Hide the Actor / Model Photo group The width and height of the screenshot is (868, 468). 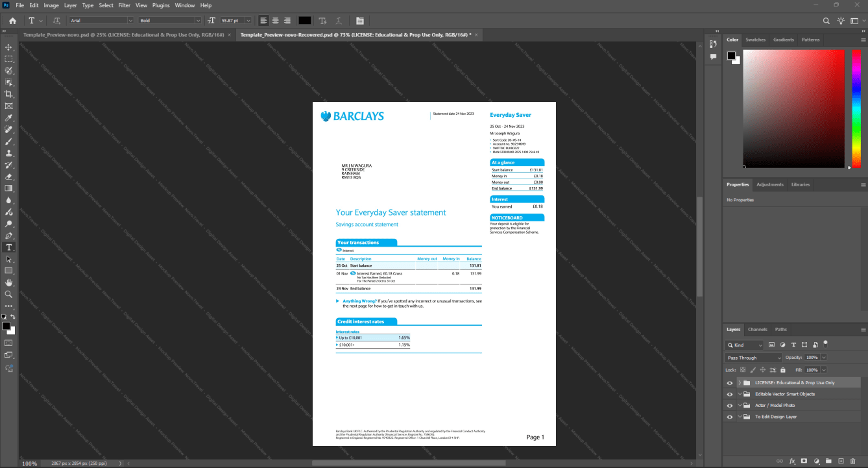pos(729,405)
